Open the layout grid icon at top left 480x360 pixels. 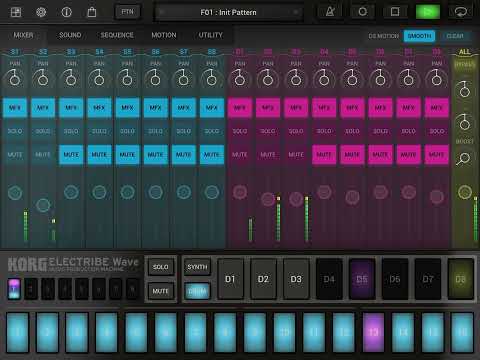click(16, 12)
